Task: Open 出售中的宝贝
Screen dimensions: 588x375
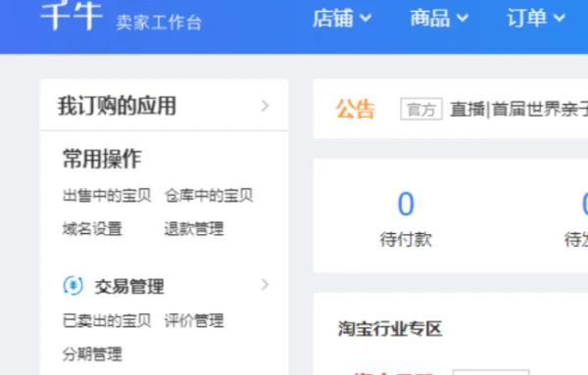Action: pos(107,195)
